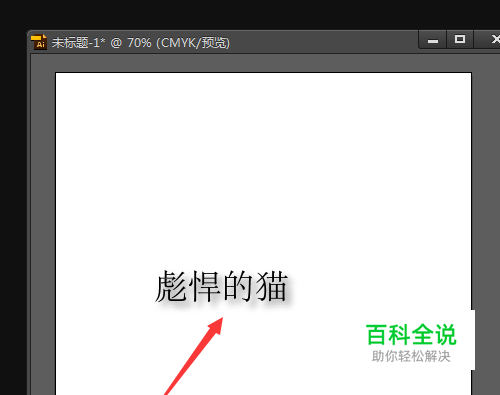Select the document title 未标题-1* @ 70% (CMYK/预览)

141,43
